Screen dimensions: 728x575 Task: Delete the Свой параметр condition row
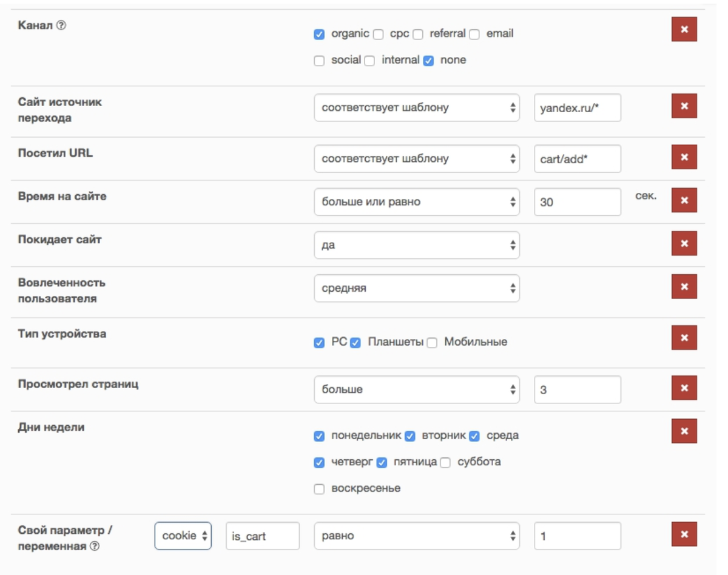tap(684, 534)
